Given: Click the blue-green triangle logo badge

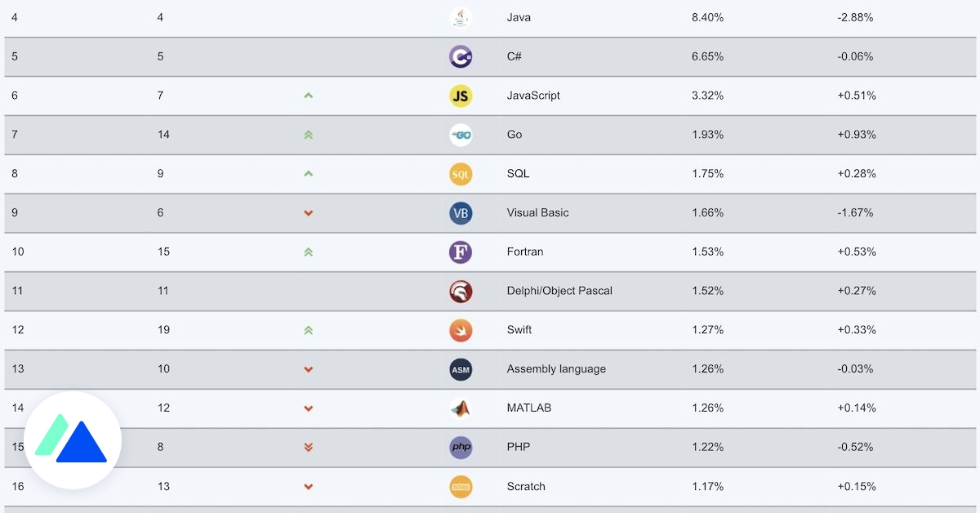Looking at the screenshot, I should tap(73, 441).
